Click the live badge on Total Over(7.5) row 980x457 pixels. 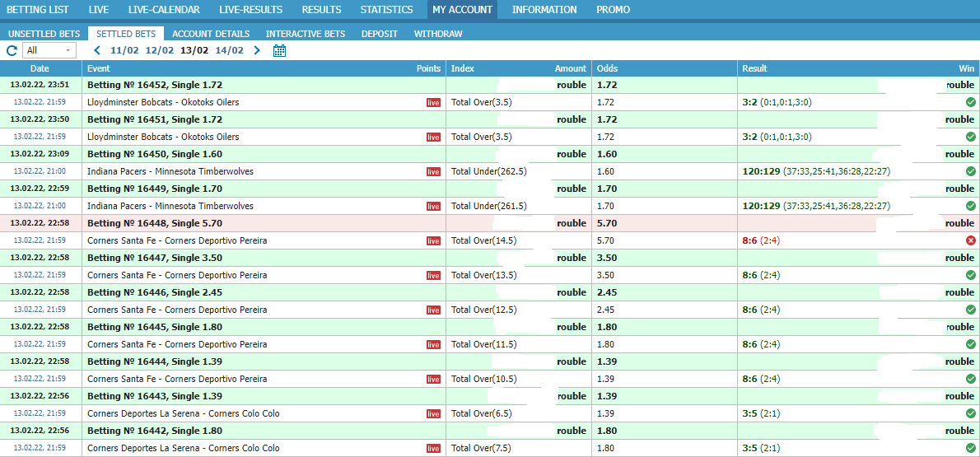coord(433,449)
